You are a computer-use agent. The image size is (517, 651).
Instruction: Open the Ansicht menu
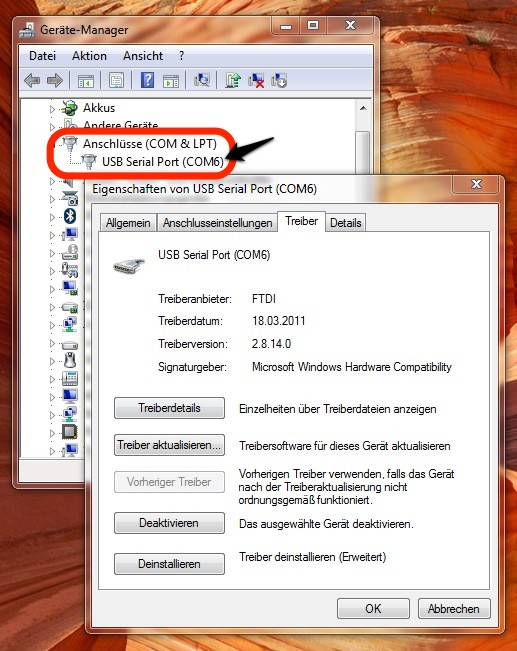(x=143, y=56)
